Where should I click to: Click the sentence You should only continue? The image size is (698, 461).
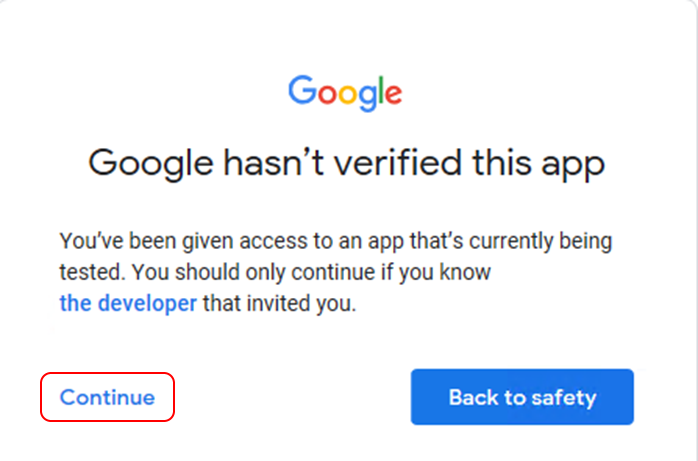coord(311,272)
